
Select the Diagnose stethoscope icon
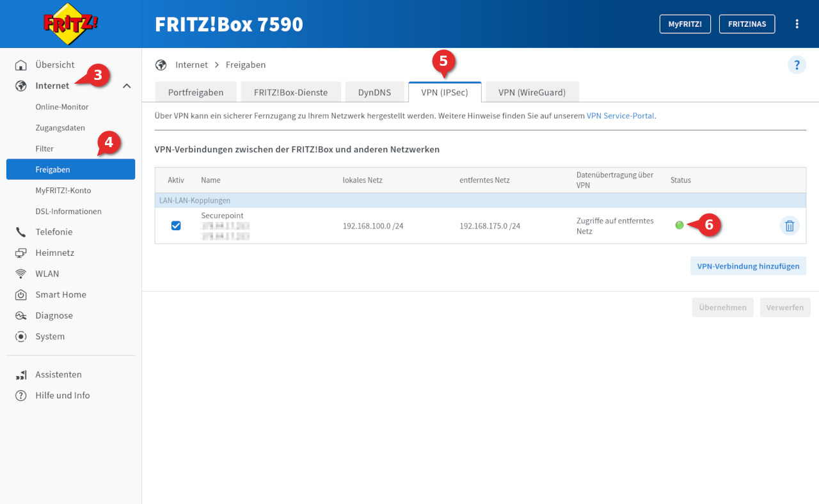point(20,315)
